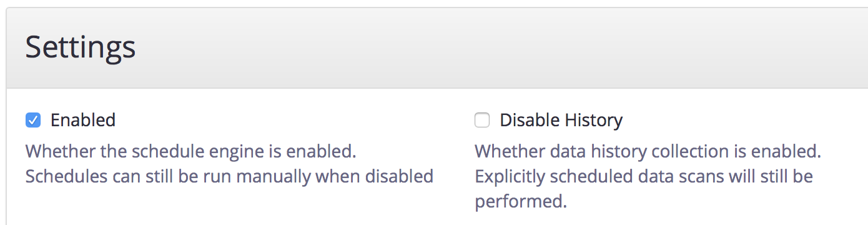The width and height of the screenshot is (868, 225).
Task: Click the word 'History' in checkbox label
Action: pos(593,120)
